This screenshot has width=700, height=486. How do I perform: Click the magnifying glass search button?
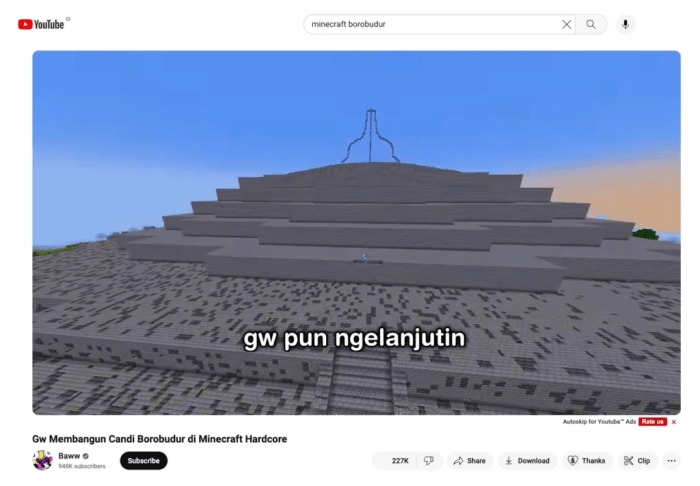pos(591,24)
